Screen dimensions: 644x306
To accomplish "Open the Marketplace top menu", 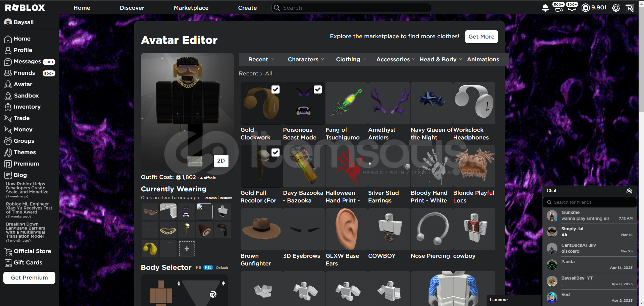I will [191, 8].
